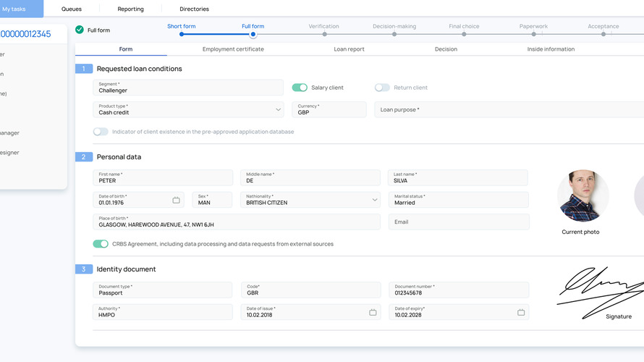This screenshot has height=362, width=644.
Task: Switch to Decision tab
Action: coord(446,49)
